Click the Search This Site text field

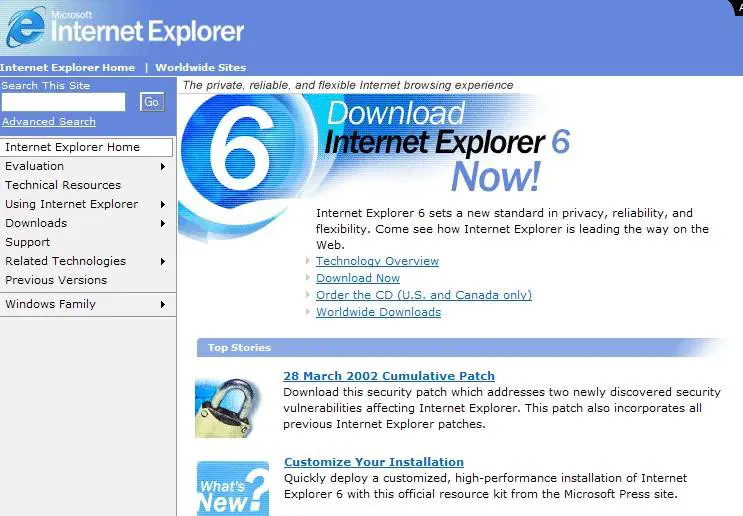[x=64, y=102]
